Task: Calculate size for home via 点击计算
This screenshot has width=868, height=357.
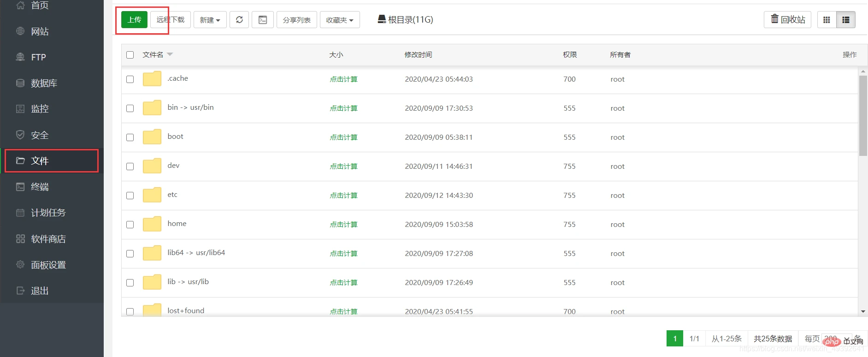Action: pos(343,225)
